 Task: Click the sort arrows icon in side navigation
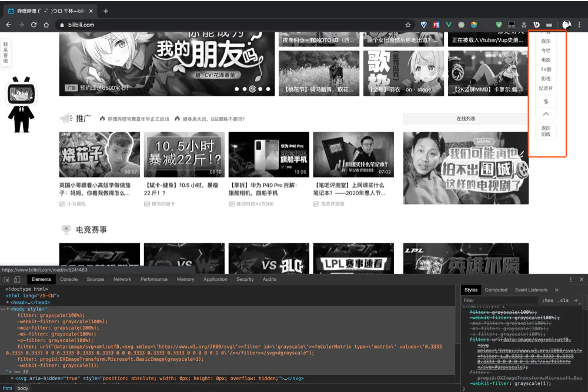[x=546, y=102]
